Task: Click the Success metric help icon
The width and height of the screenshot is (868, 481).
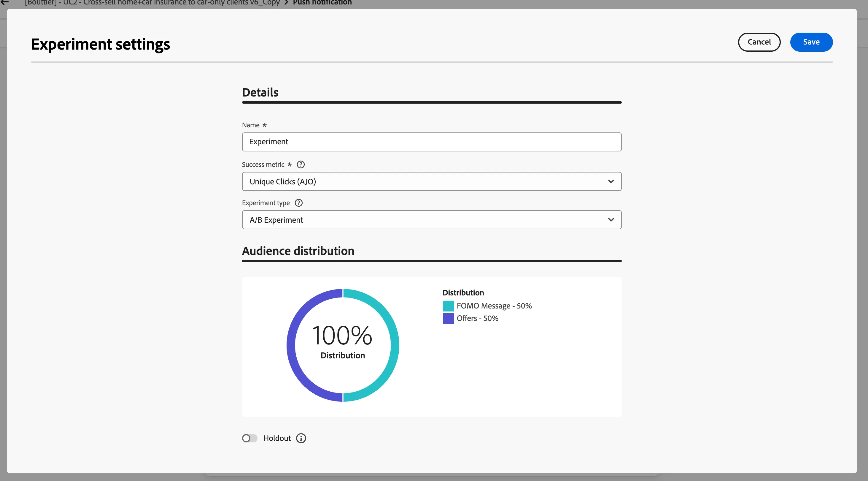Action: click(301, 164)
